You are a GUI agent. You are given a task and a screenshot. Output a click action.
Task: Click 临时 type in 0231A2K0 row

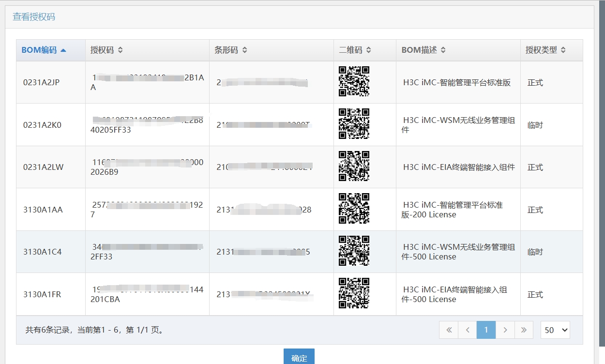point(535,125)
